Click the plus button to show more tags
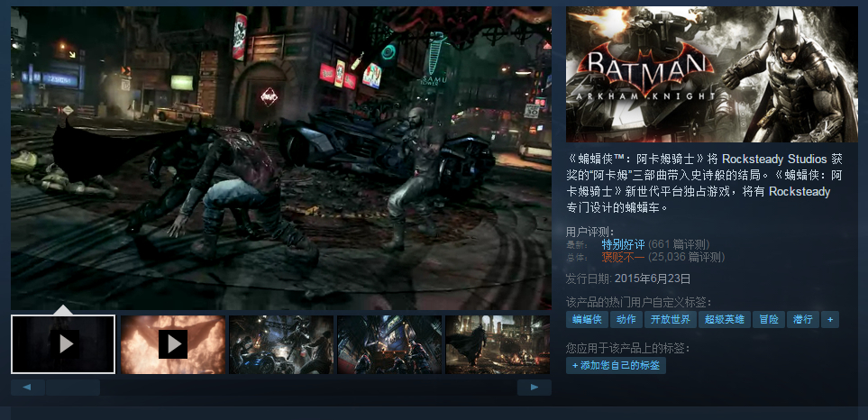Screen dimensions: 868x420 [830, 319]
